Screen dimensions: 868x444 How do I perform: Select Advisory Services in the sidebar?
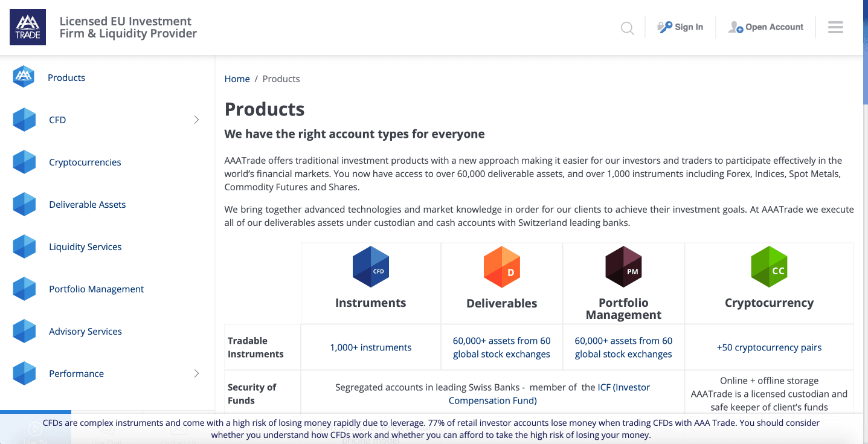point(85,331)
